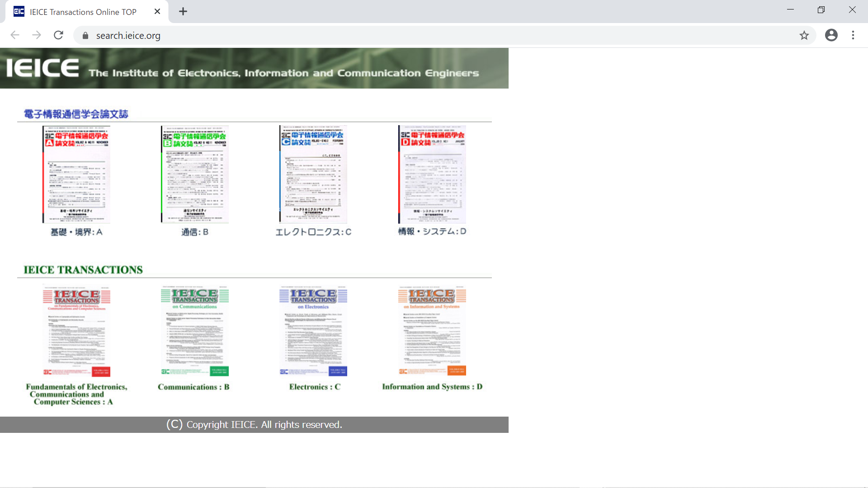
Task: View site security lock info
Action: (x=85, y=36)
